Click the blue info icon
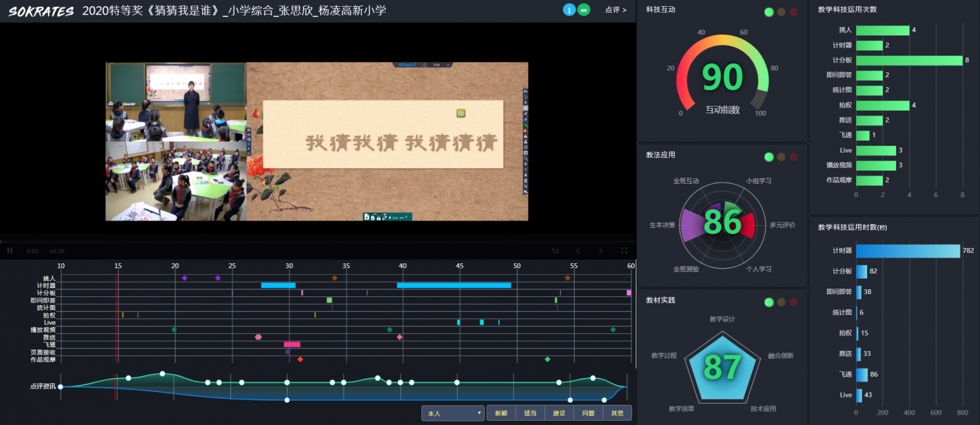 [569, 10]
